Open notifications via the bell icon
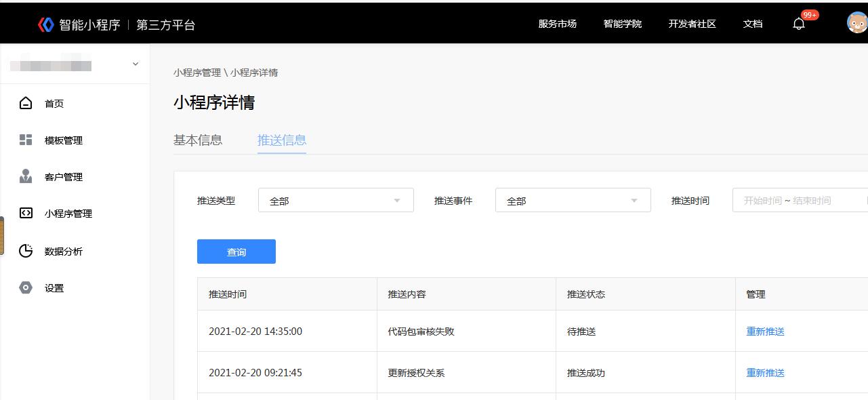This screenshot has width=868, height=400. (x=799, y=24)
